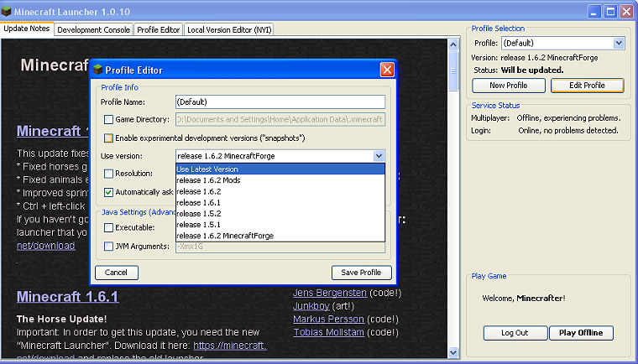The image size is (638, 364).
Task: Click the Minecraft Launcher grass block title icon
Action: [6, 11]
